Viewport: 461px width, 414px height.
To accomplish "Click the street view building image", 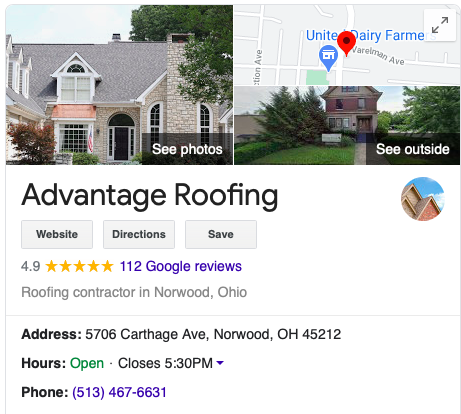I will [x=347, y=125].
